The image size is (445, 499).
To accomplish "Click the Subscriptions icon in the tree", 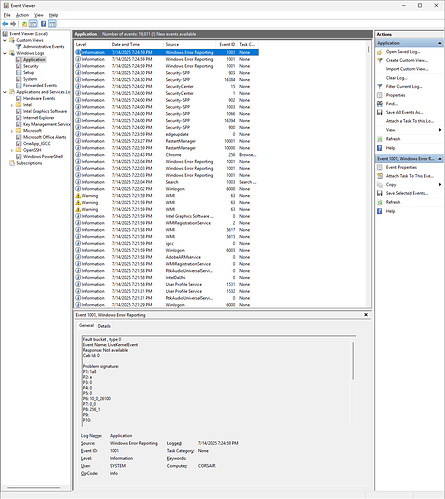I will pyautogui.click(x=12, y=163).
